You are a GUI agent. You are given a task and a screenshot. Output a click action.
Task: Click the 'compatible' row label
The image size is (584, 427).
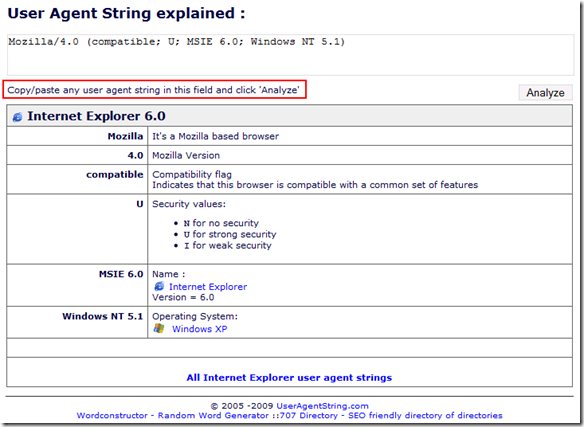click(115, 174)
